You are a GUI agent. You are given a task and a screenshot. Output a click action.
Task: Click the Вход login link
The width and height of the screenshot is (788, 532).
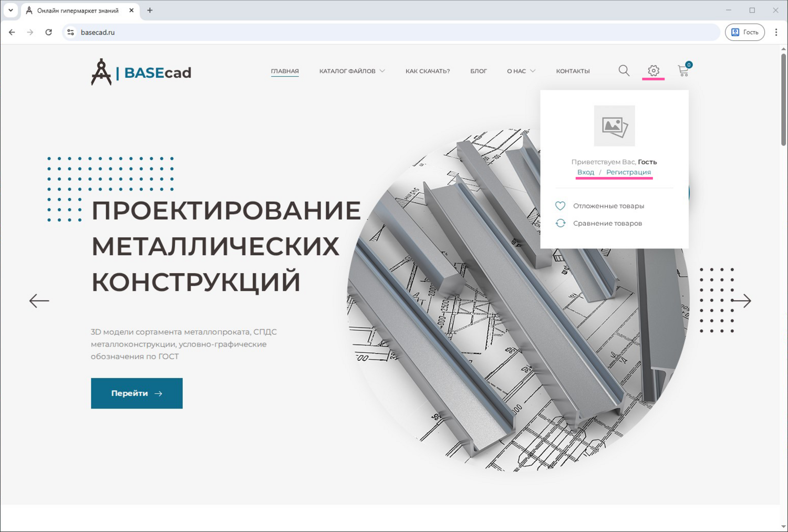(x=585, y=172)
